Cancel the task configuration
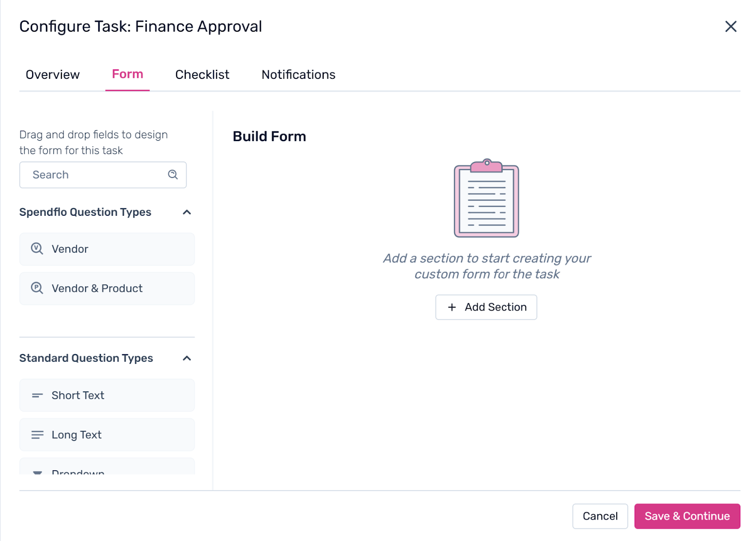756x541 pixels. [600, 516]
